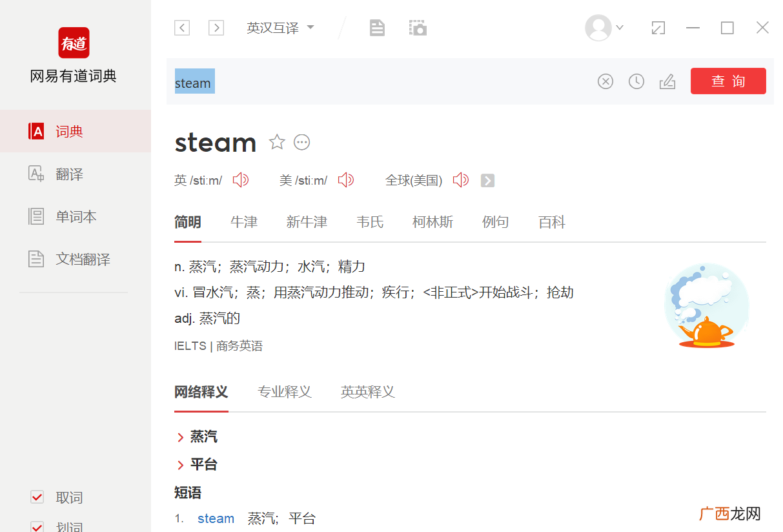
Task: Click the document translation sidebar icon
Action: tap(37, 259)
